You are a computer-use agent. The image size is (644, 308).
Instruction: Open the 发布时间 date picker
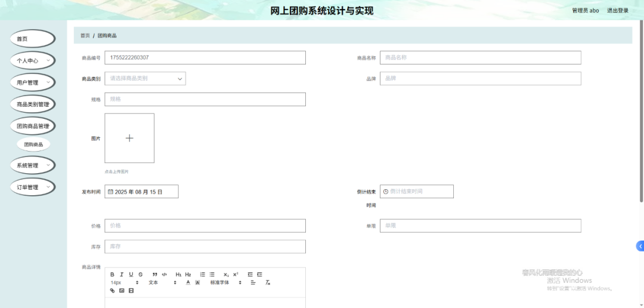tap(142, 192)
